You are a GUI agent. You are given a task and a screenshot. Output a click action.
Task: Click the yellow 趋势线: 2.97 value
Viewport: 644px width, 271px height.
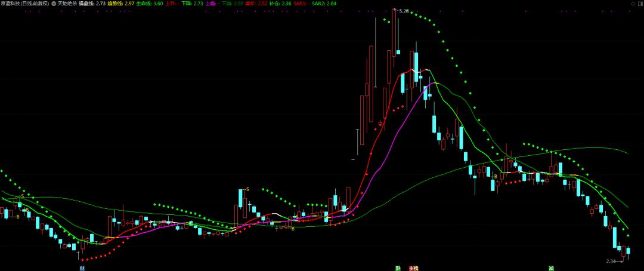121,4
